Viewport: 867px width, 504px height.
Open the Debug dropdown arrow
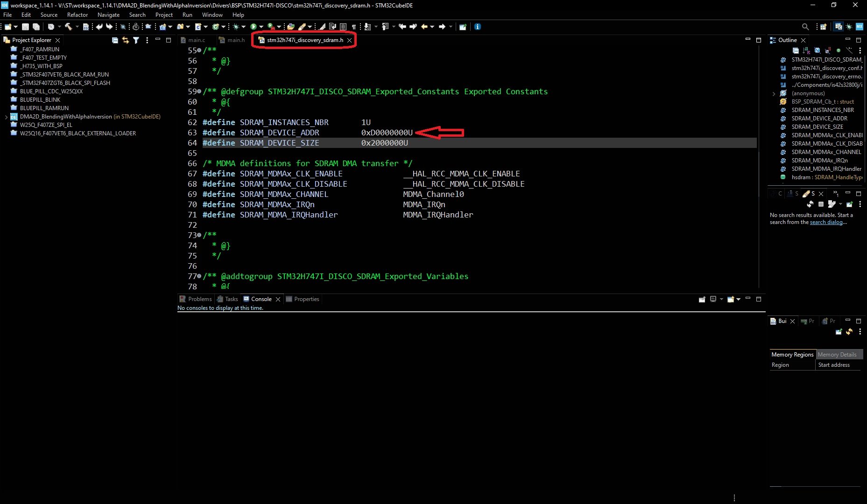coord(243,27)
